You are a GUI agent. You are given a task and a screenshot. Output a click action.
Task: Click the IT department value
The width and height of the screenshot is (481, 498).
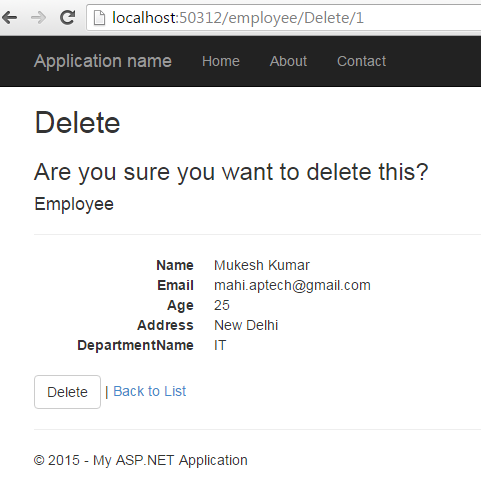[x=220, y=345]
